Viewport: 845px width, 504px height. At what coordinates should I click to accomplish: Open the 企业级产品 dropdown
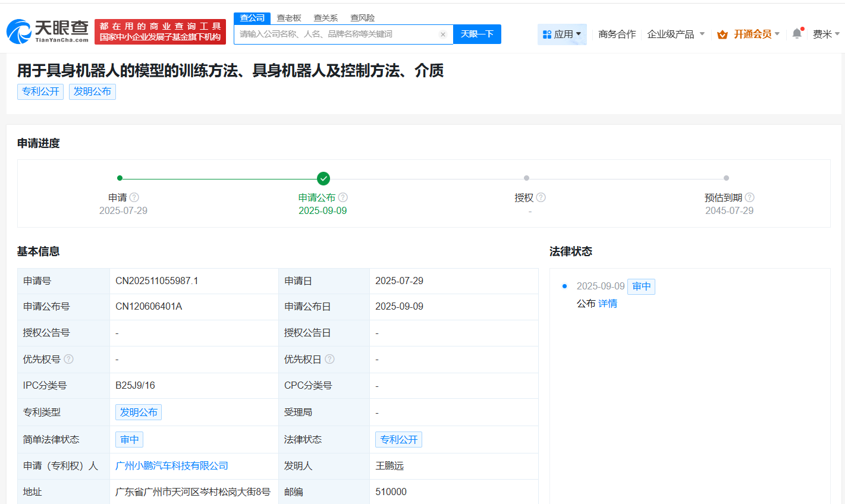pos(676,34)
